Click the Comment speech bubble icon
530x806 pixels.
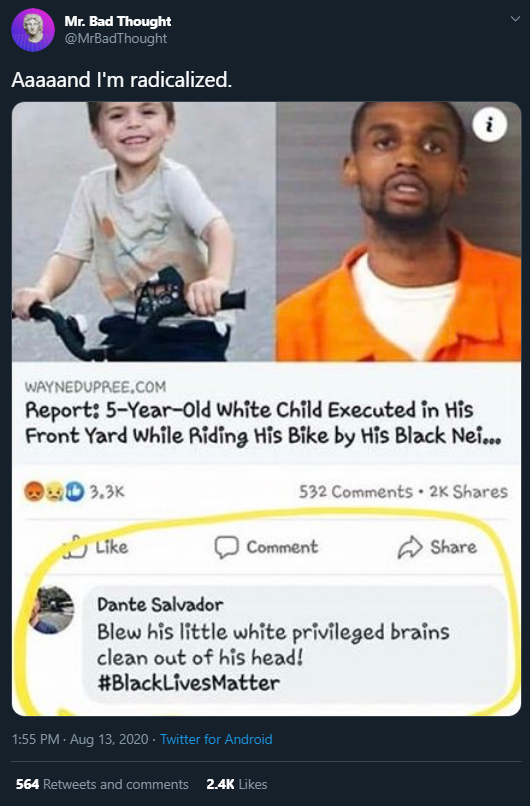226,547
